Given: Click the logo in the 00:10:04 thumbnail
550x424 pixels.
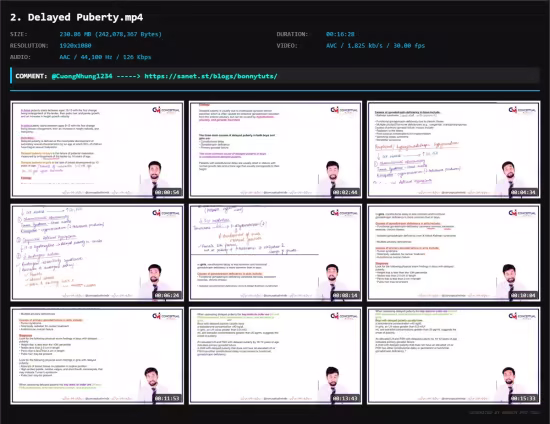Looking at the screenshot, I should 522,213.
